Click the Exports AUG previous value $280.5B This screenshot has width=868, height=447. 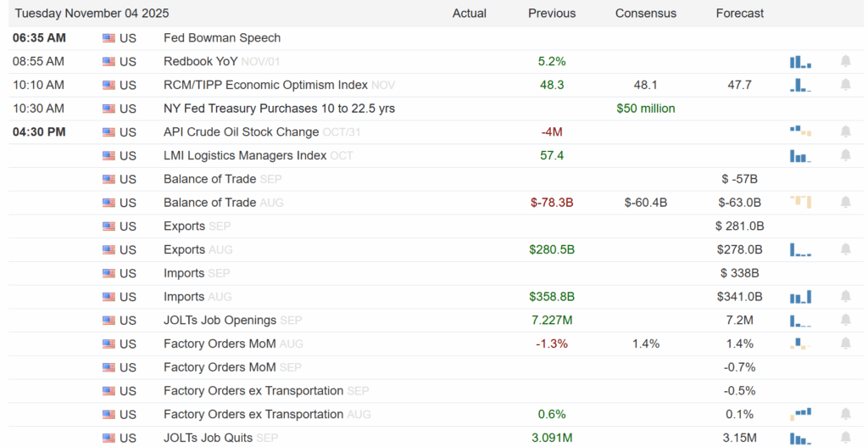[552, 249]
